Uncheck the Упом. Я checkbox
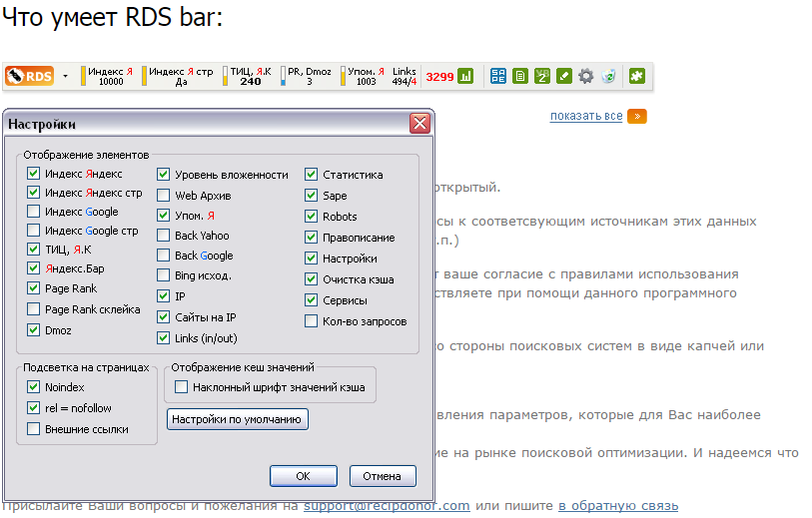This screenshot has width=812, height=518. coord(163,215)
